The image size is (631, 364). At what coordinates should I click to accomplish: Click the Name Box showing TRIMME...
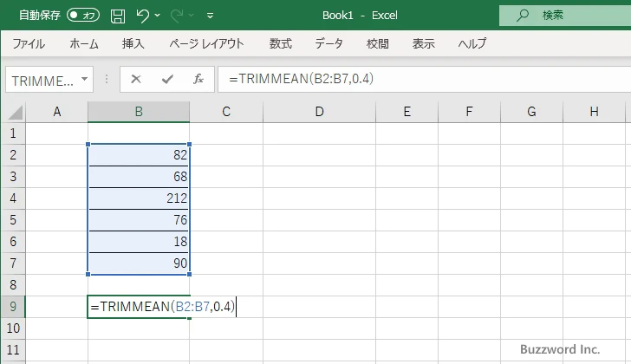42,80
